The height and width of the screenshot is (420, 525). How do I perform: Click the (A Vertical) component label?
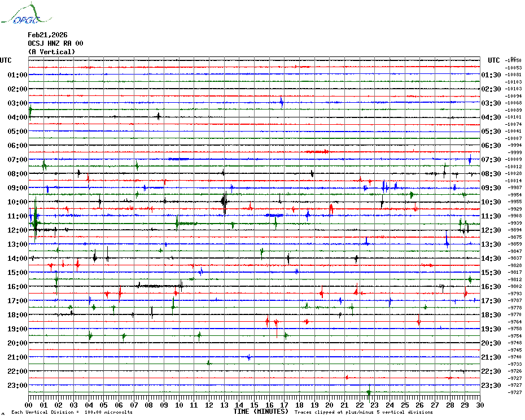click(51, 52)
